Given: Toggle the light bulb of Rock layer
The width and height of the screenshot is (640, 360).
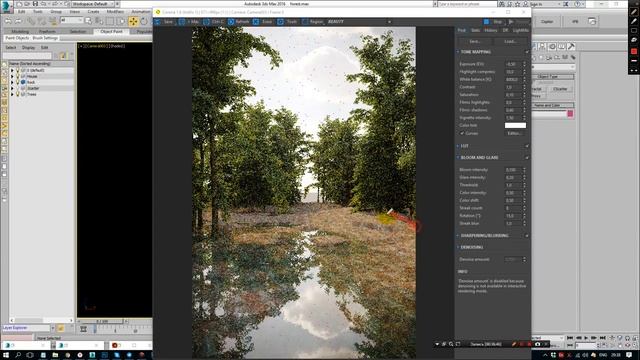Looking at the screenshot, I should coord(18,82).
